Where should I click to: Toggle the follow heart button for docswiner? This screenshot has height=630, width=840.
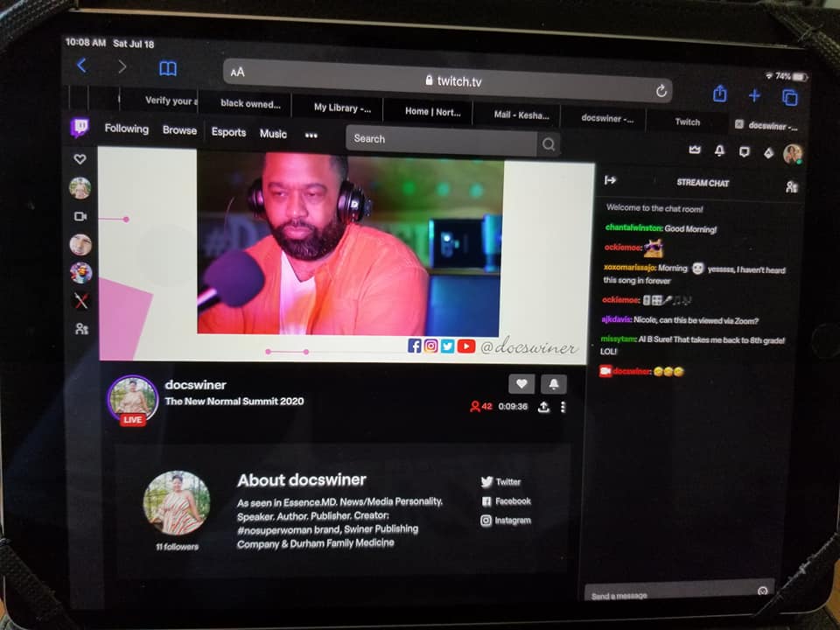(x=521, y=383)
